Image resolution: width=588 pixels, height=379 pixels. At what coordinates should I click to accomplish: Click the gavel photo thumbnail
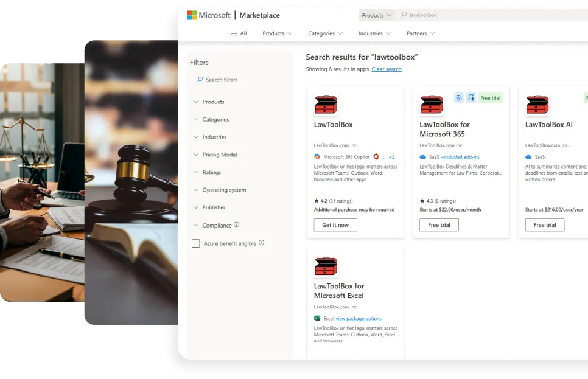(x=131, y=182)
